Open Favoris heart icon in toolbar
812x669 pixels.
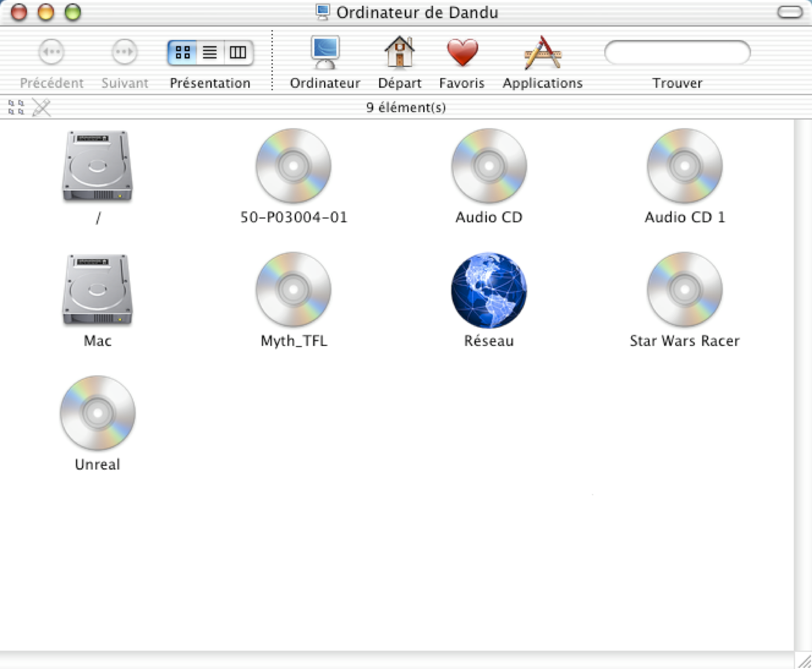(x=462, y=53)
